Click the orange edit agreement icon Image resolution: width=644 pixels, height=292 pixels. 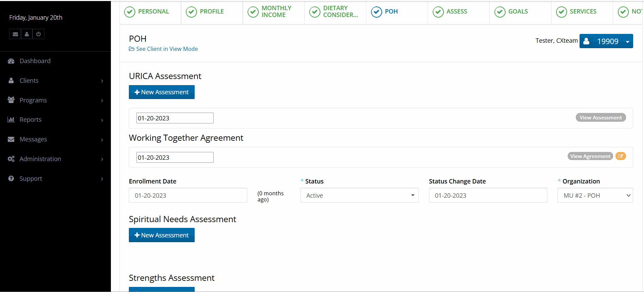[x=620, y=156]
